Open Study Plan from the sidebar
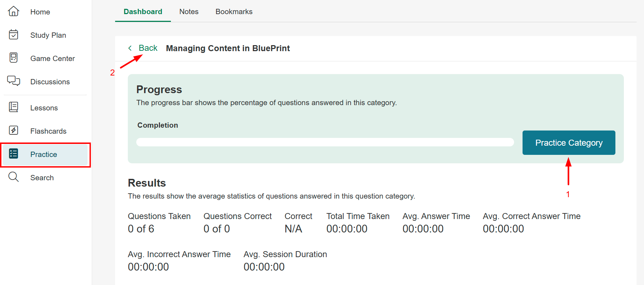Viewport: 644px width, 285px height. tap(48, 35)
